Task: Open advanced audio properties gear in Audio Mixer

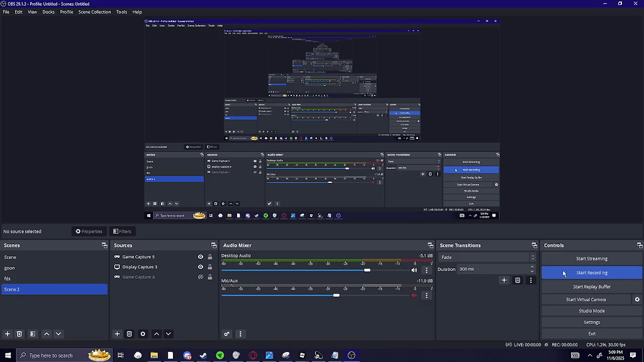Action: tap(226, 334)
